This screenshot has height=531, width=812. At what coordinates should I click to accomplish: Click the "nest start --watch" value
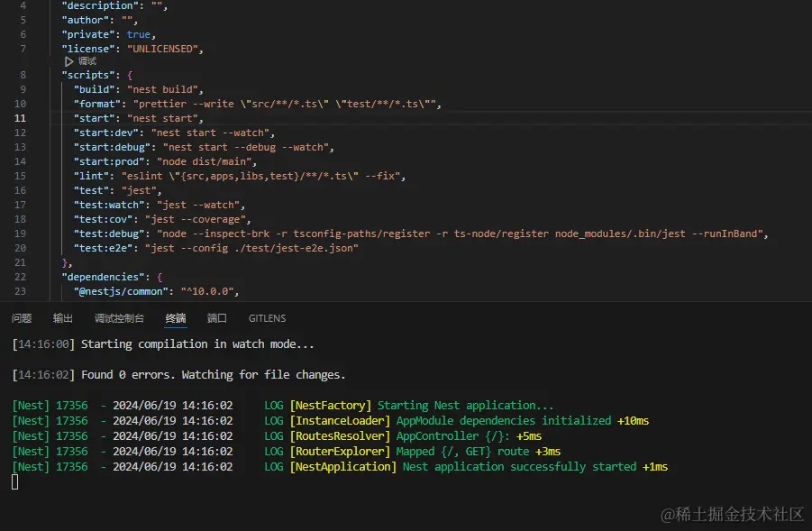click(x=210, y=133)
